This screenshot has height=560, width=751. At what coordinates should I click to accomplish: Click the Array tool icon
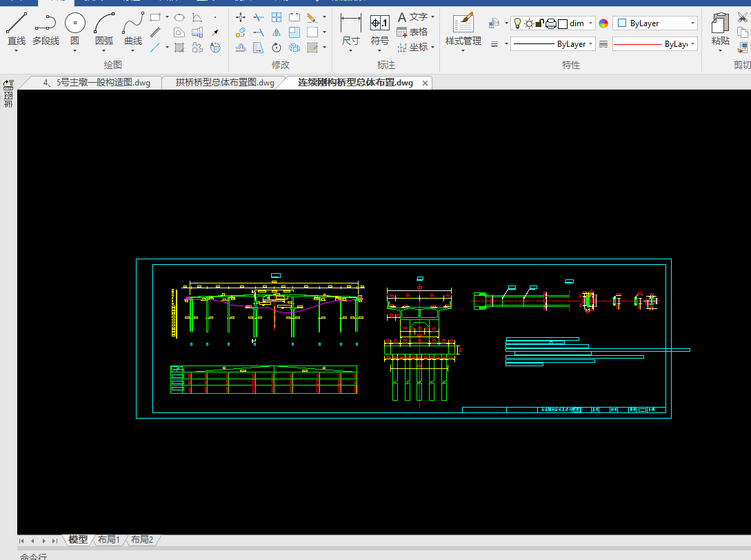pos(277,18)
